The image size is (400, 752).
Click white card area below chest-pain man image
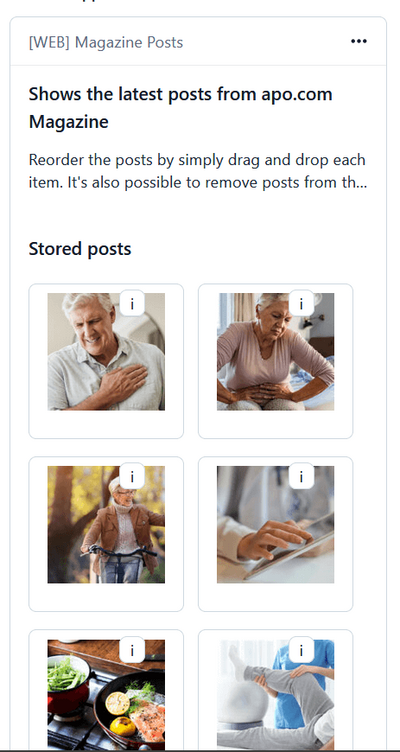(x=106, y=424)
